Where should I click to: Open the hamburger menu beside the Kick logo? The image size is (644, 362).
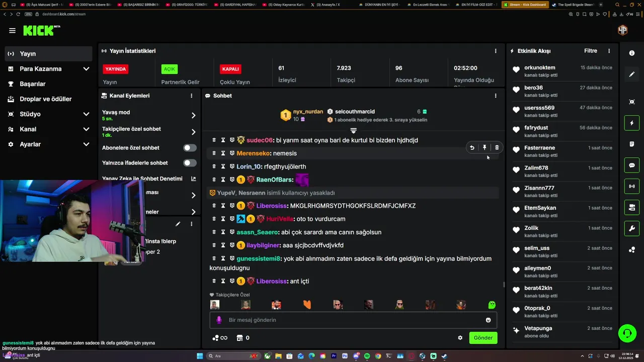click(x=12, y=31)
